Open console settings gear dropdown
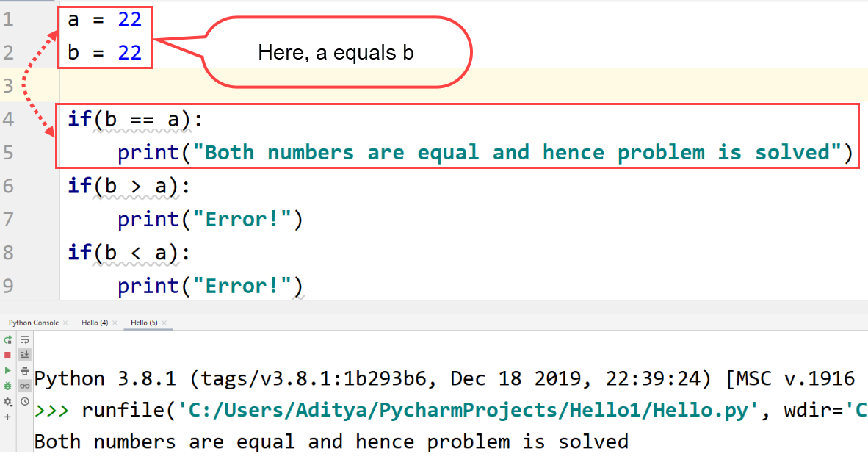 [8, 401]
